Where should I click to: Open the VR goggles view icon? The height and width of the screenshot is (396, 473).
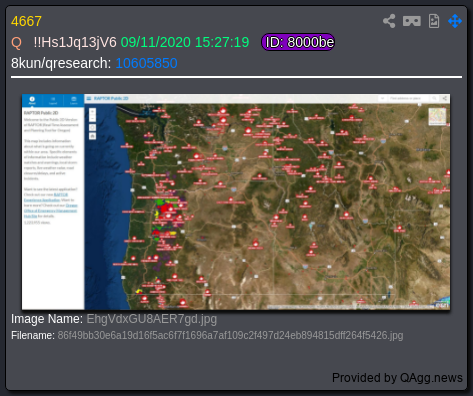(412, 21)
